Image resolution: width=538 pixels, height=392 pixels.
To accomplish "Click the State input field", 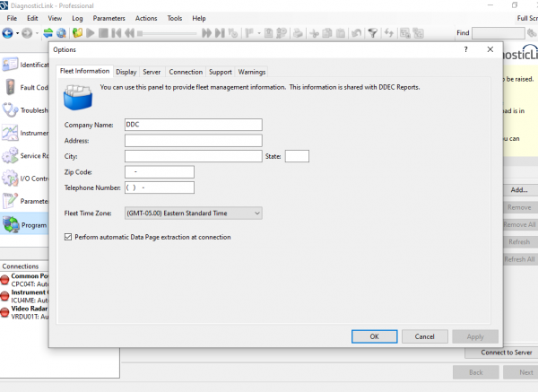I will tap(297, 156).
